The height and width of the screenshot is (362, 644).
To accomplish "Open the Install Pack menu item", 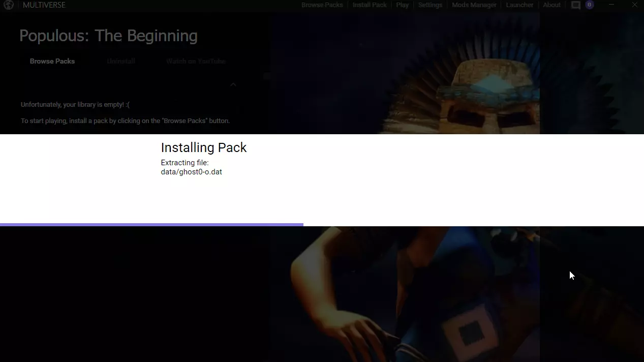I will [x=370, y=5].
